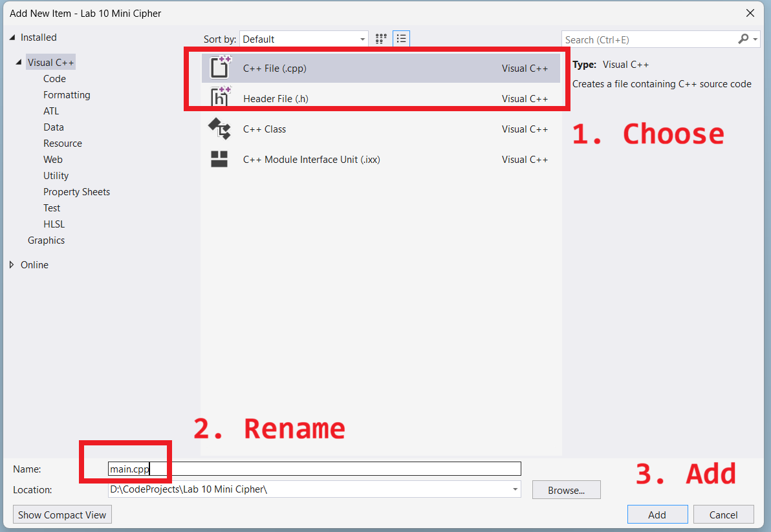Select the Property Sheets category

pos(76,192)
